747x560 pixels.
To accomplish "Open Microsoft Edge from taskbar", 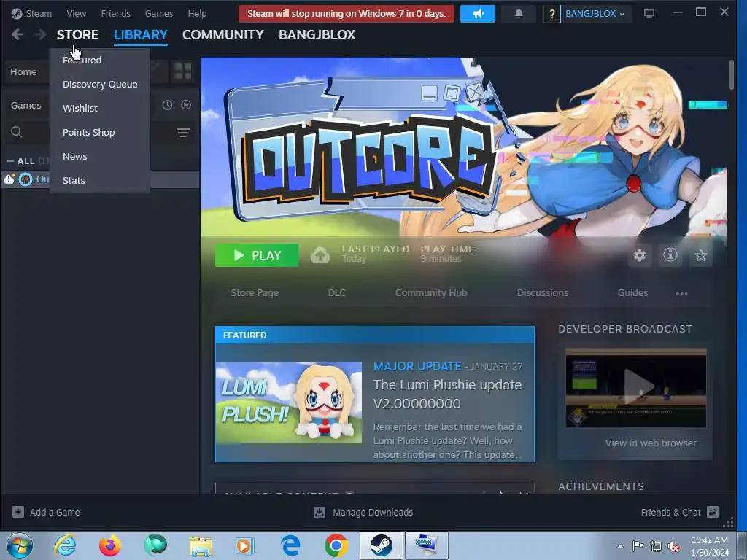I will click(x=290, y=545).
